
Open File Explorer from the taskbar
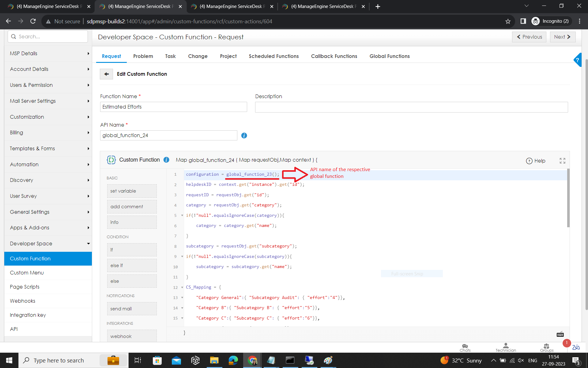click(214, 360)
